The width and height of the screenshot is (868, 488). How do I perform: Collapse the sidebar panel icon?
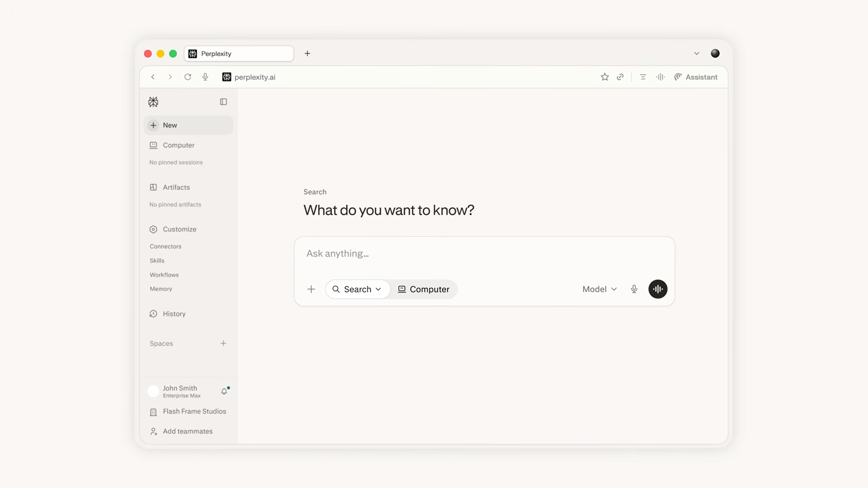[x=223, y=102]
